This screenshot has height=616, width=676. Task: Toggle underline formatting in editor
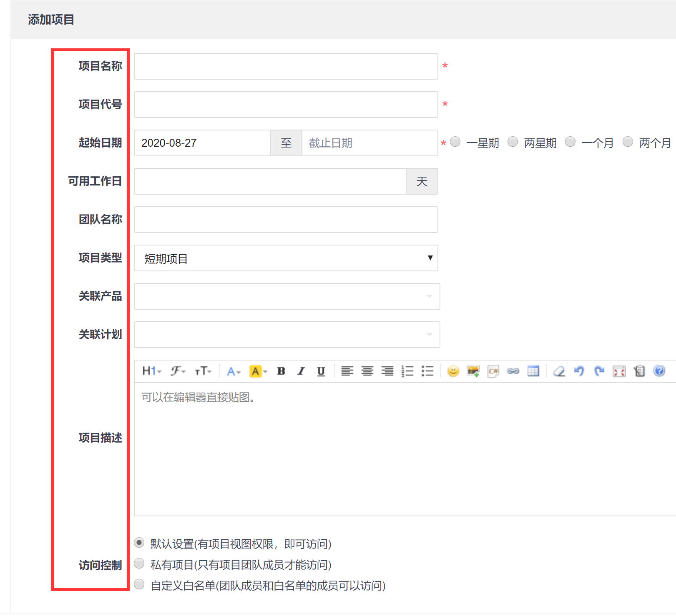321,371
